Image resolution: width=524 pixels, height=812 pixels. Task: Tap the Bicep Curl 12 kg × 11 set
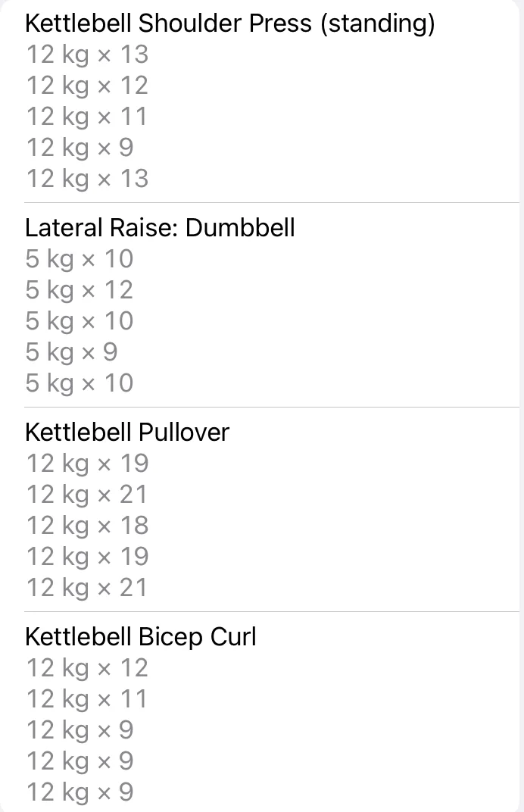click(x=87, y=699)
